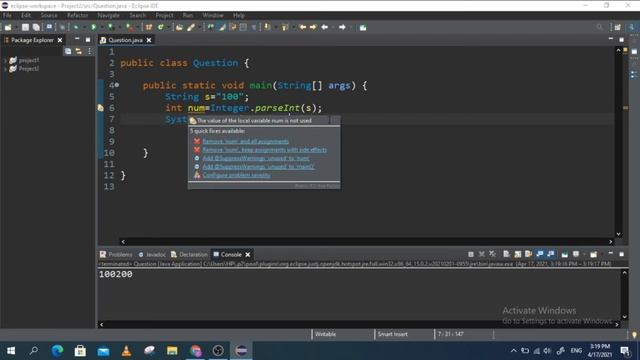Select Project2 in Package Explorer
This screenshot has height=360, width=640.
(29, 69)
